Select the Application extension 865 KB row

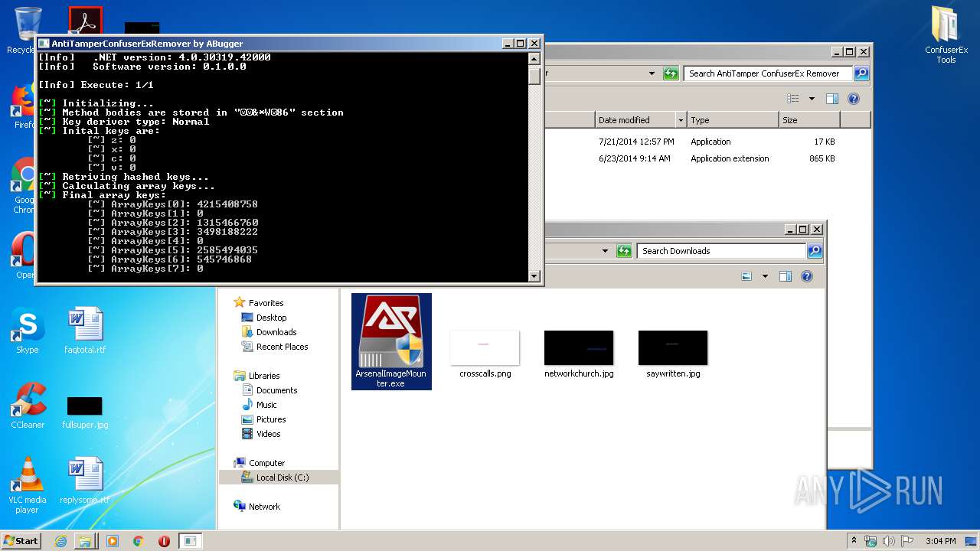coord(707,158)
